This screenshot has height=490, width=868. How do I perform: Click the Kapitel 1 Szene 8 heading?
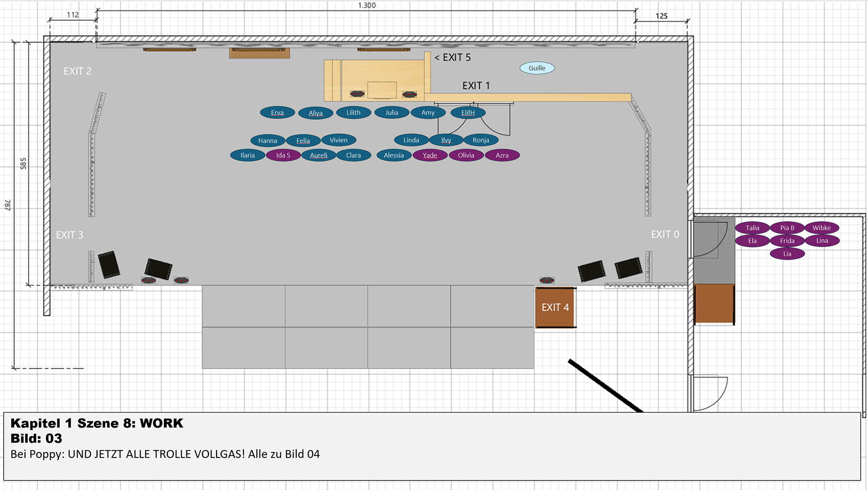click(x=97, y=423)
